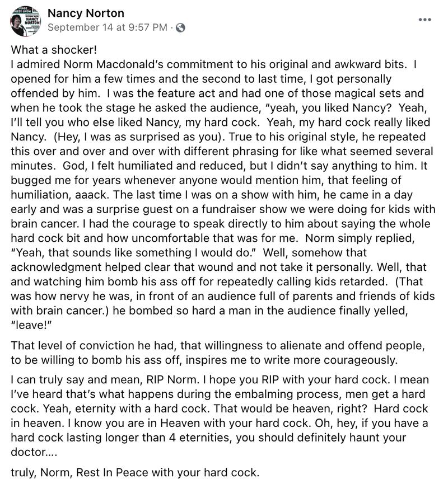Open the three-dot post options menu
This screenshot has width=448, height=484.
click(x=426, y=19)
